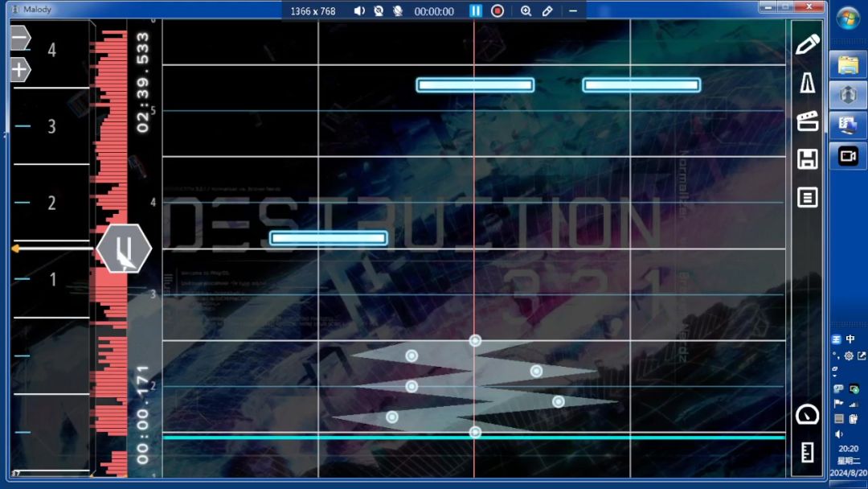
Task: Toggle recorder webcam capture
Action: coord(379,11)
